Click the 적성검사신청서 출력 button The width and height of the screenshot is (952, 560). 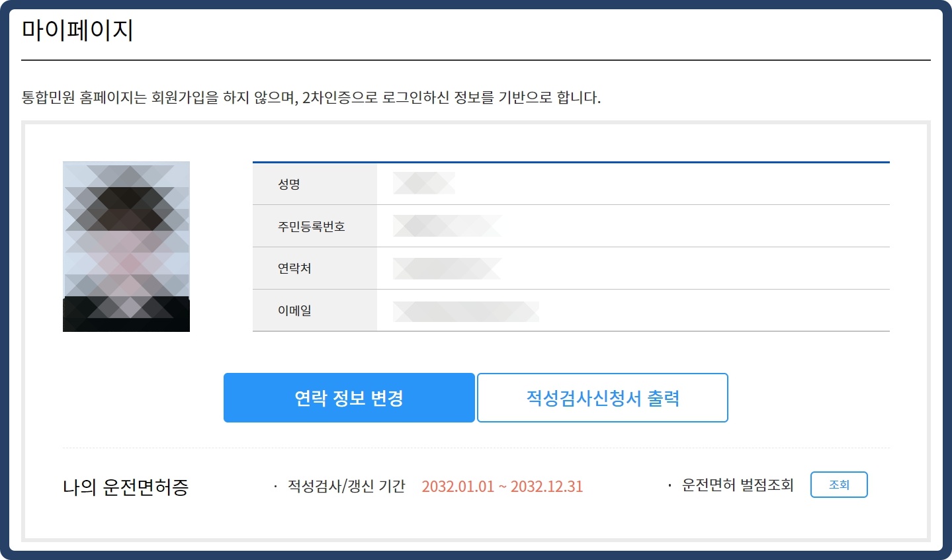[602, 397]
